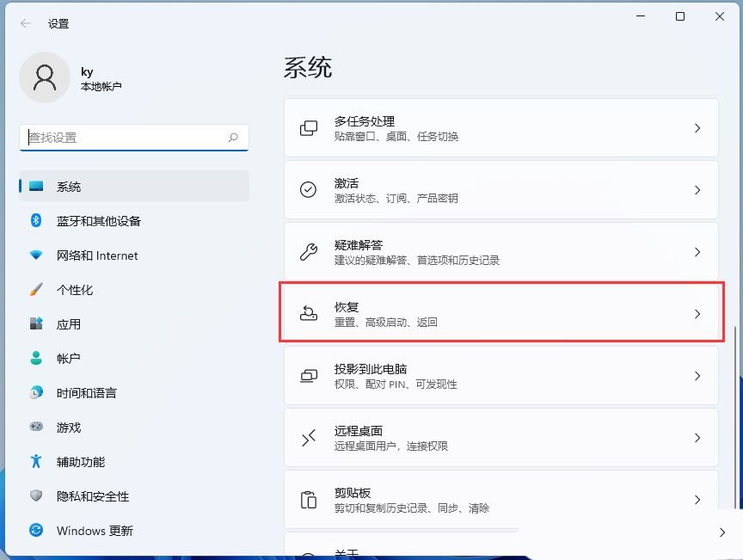Click the 游戏 gamepad icon

pos(36,427)
